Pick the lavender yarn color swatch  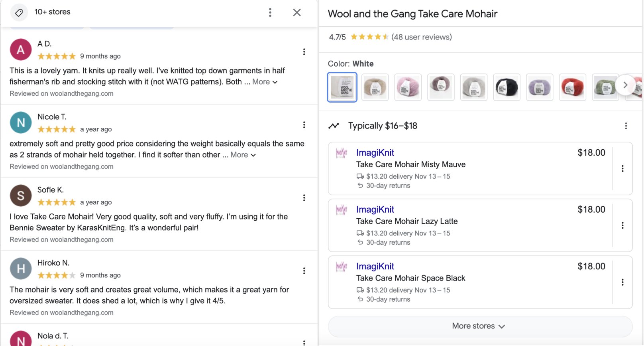click(540, 87)
